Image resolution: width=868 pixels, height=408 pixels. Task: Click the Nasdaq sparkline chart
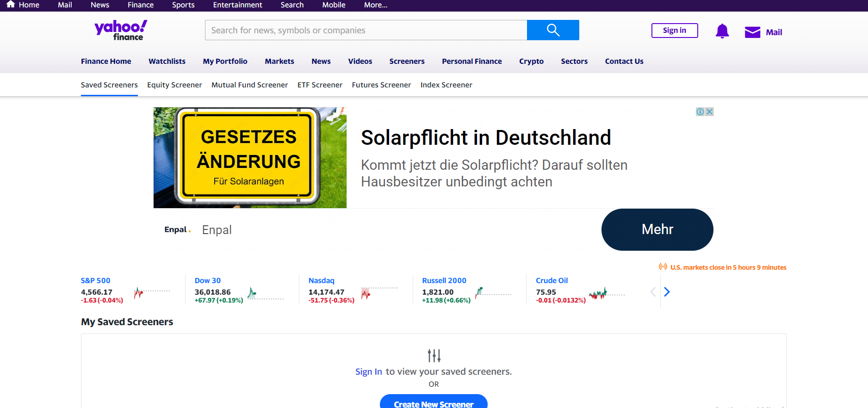point(379,293)
